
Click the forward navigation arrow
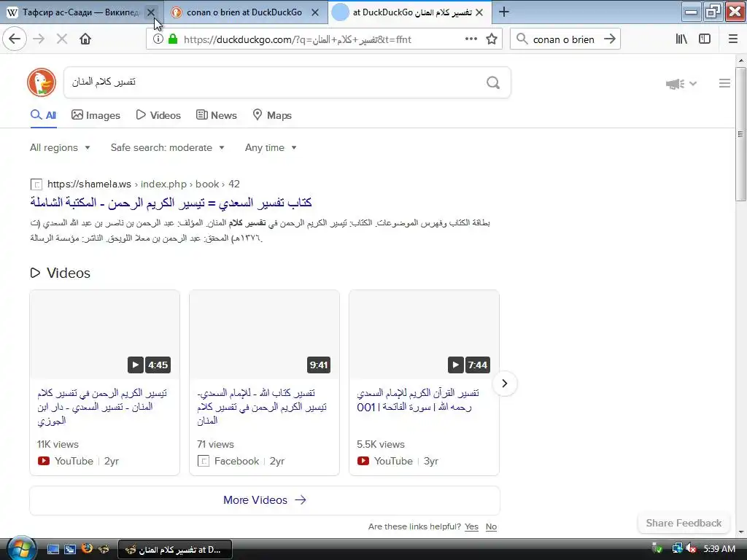click(x=39, y=39)
